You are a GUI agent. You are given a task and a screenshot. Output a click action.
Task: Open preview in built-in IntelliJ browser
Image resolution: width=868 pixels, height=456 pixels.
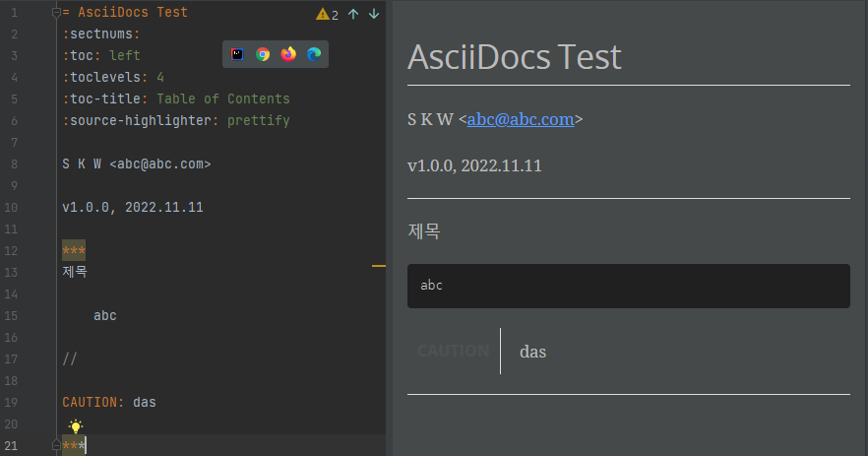tap(237, 54)
